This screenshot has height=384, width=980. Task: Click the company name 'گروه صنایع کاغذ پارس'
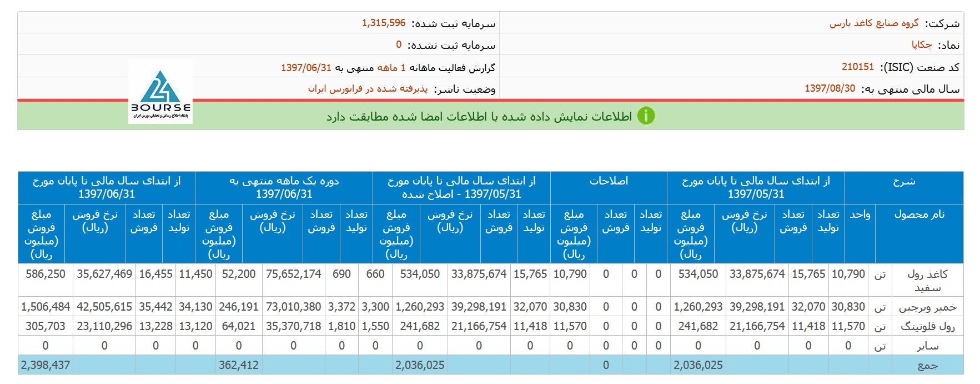click(x=874, y=23)
